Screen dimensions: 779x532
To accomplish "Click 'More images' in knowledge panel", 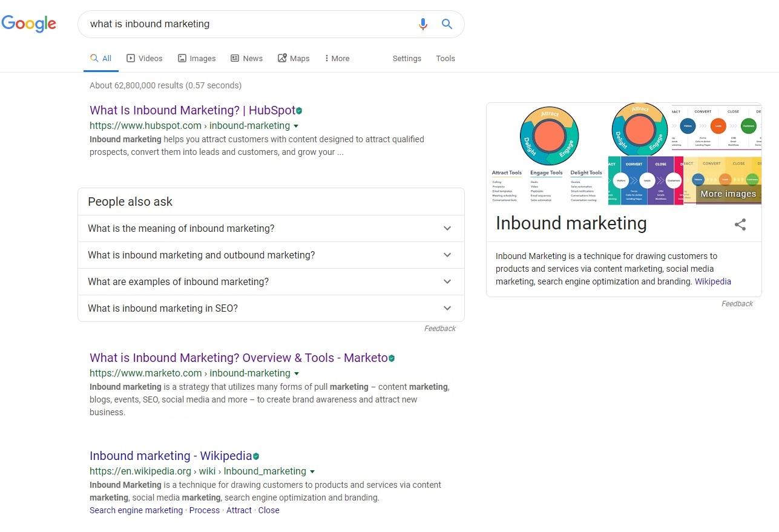I will pyautogui.click(x=728, y=194).
